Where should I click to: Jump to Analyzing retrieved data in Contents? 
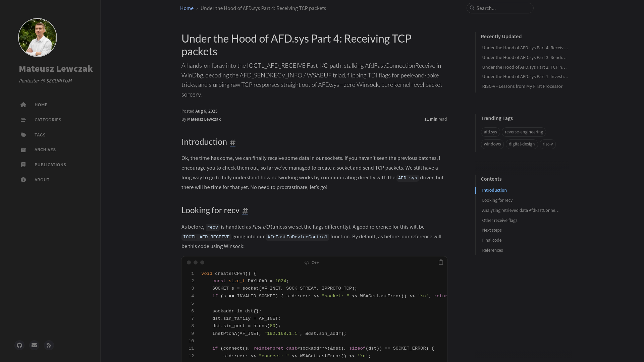(521, 210)
